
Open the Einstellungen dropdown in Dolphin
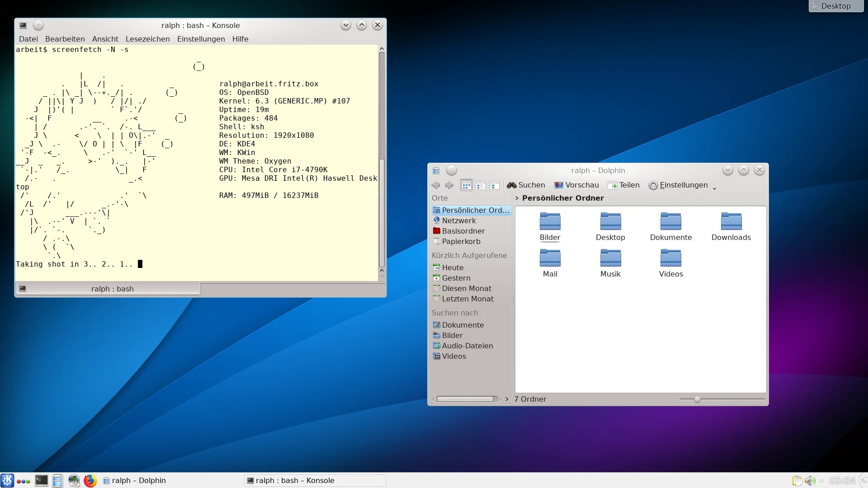tap(678, 185)
